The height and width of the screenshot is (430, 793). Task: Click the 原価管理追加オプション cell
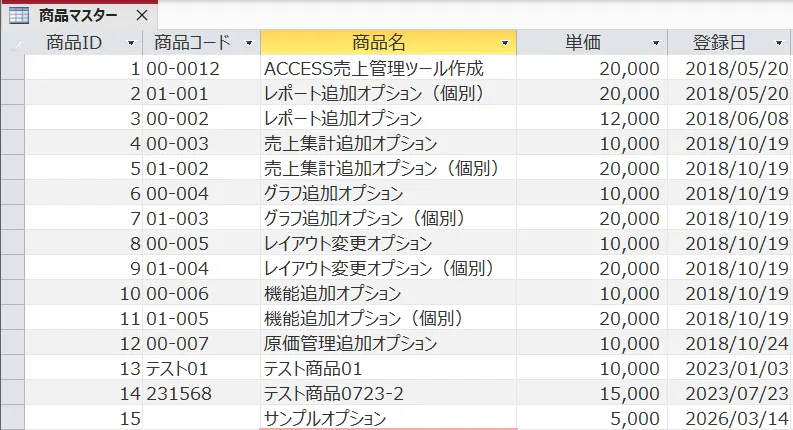387,344
